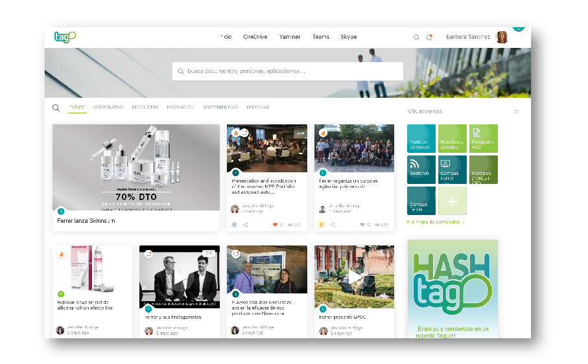
Task: Select the INNOVACIÓN filter tab
Action: tap(180, 108)
